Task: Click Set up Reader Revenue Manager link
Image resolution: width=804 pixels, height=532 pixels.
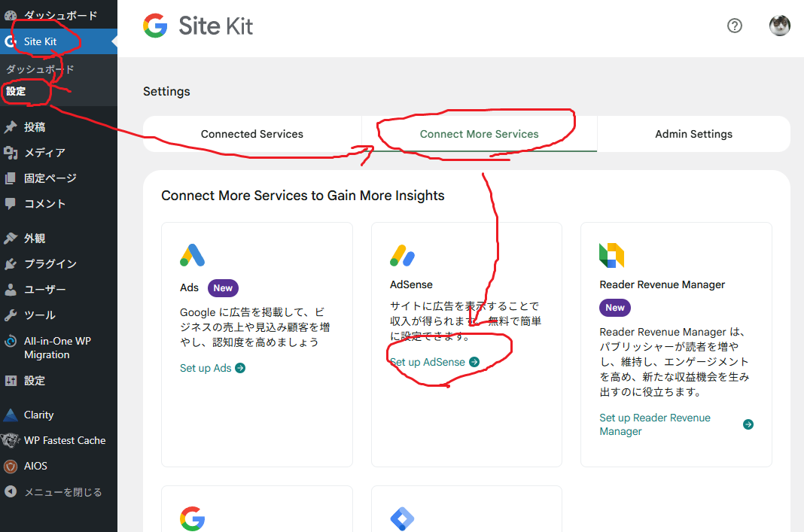Action: [x=655, y=424]
